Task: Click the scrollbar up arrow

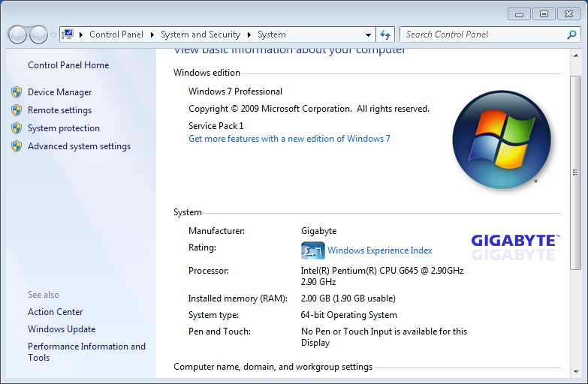Action: pos(576,55)
